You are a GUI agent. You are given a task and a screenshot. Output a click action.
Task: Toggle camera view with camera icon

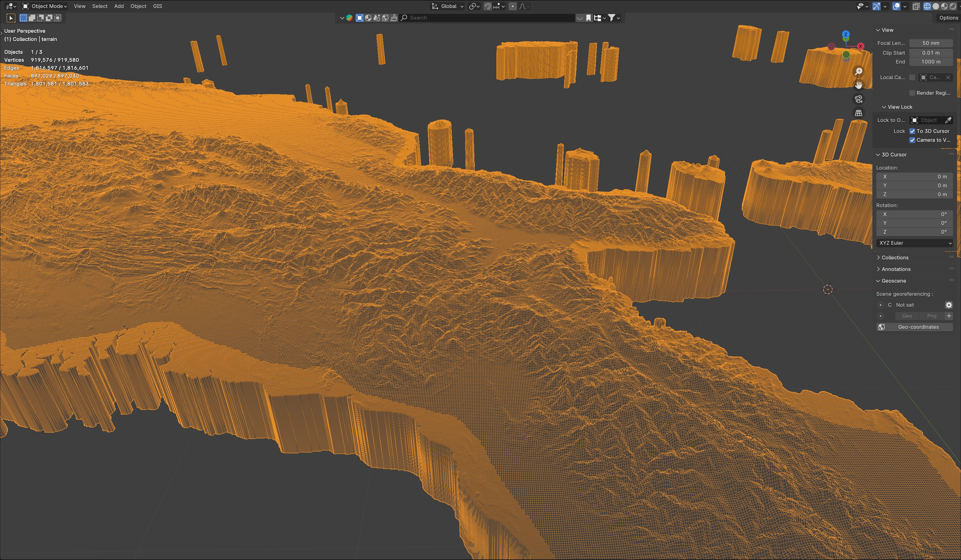point(858,99)
